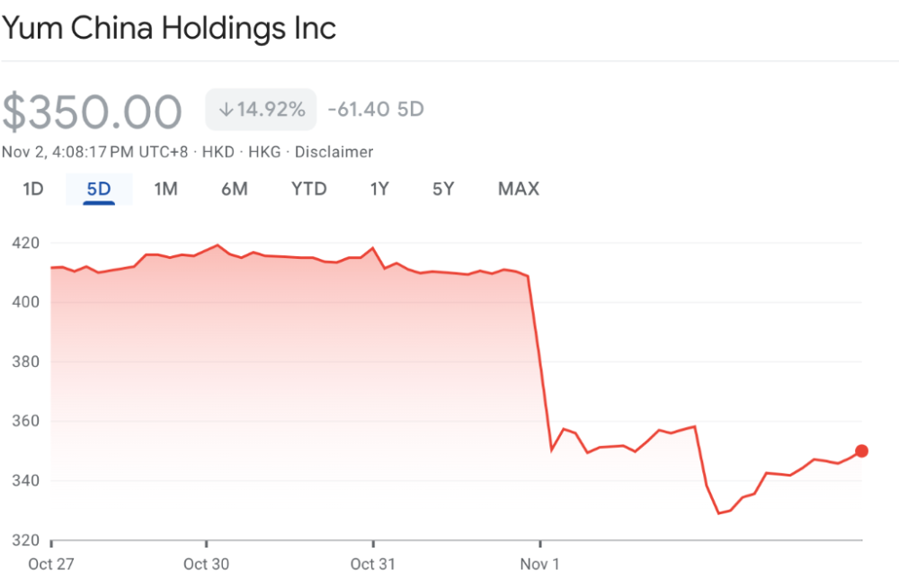Select the 5D time range tab
Screen dimensions: 899x588
tap(99, 189)
